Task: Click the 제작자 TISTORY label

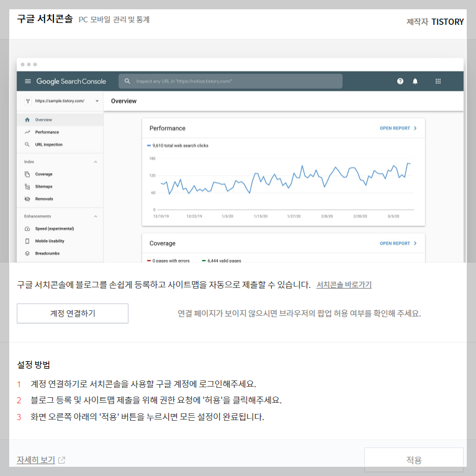Action: coord(435,22)
